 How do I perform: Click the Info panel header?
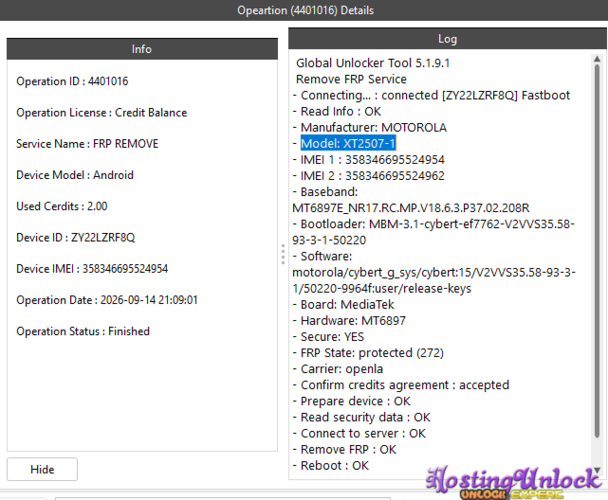[142, 49]
